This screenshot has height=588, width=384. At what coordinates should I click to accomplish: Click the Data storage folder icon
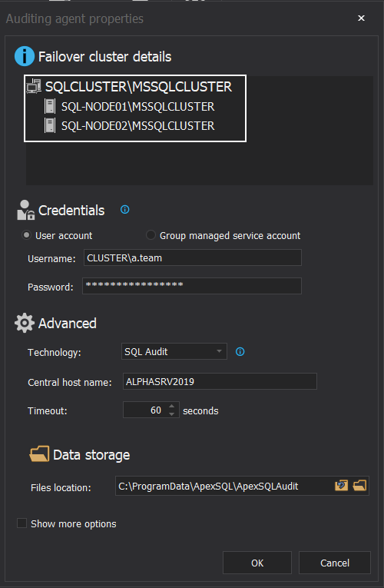pos(39,453)
